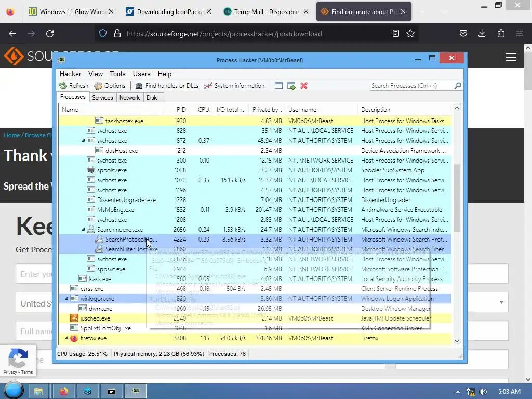Click the Firefox back arrow

tap(12, 34)
